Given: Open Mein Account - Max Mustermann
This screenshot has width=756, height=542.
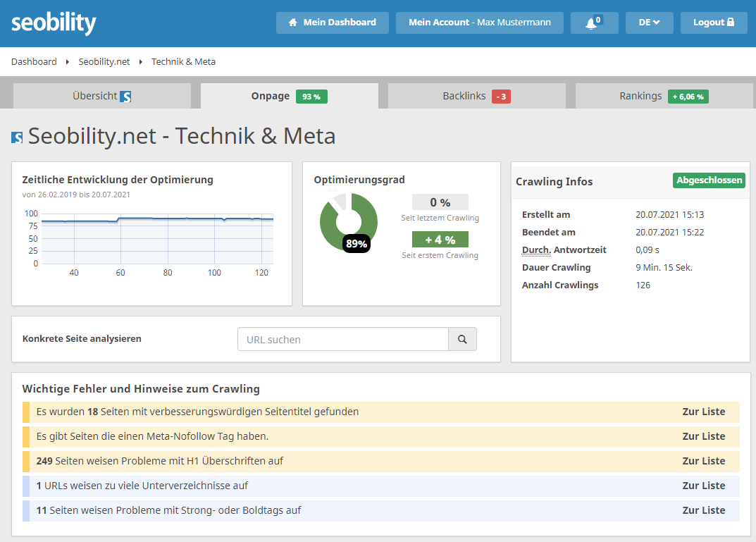Looking at the screenshot, I should click(479, 23).
